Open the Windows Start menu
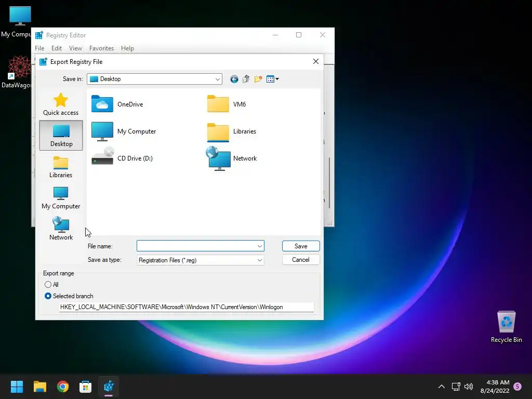Image resolution: width=532 pixels, height=399 pixels. pos(17,387)
